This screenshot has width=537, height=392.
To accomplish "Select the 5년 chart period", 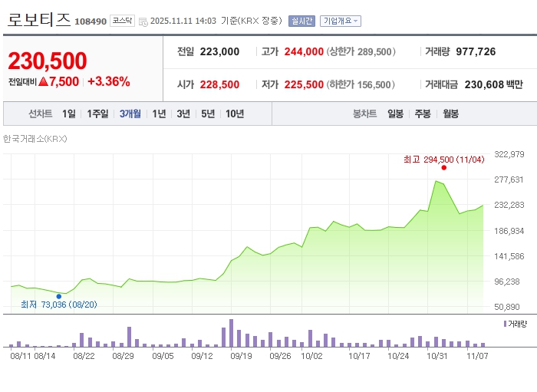I will (x=208, y=114).
